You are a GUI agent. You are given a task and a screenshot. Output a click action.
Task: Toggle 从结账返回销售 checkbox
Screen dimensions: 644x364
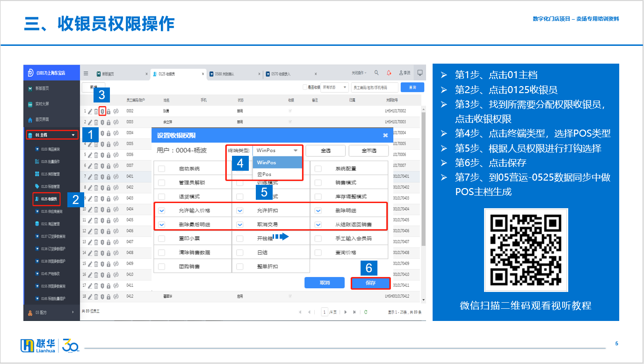point(318,225)
